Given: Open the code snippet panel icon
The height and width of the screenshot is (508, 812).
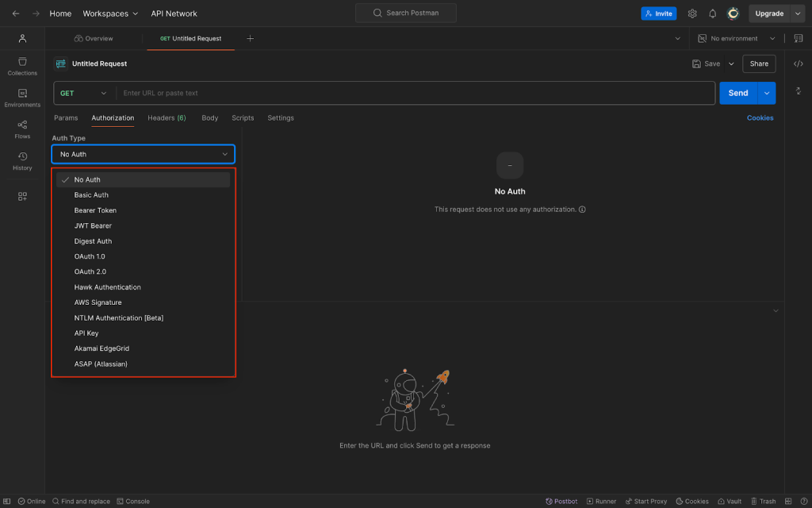Looking at the screenshot, I should [798, 63].
